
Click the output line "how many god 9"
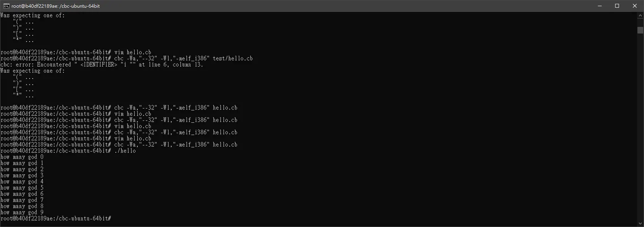(x=22, y=213)
